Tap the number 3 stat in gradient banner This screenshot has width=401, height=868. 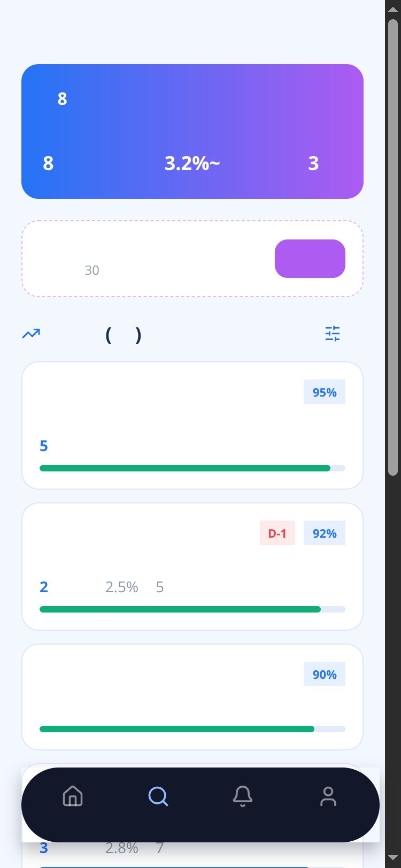coord(313,163)
